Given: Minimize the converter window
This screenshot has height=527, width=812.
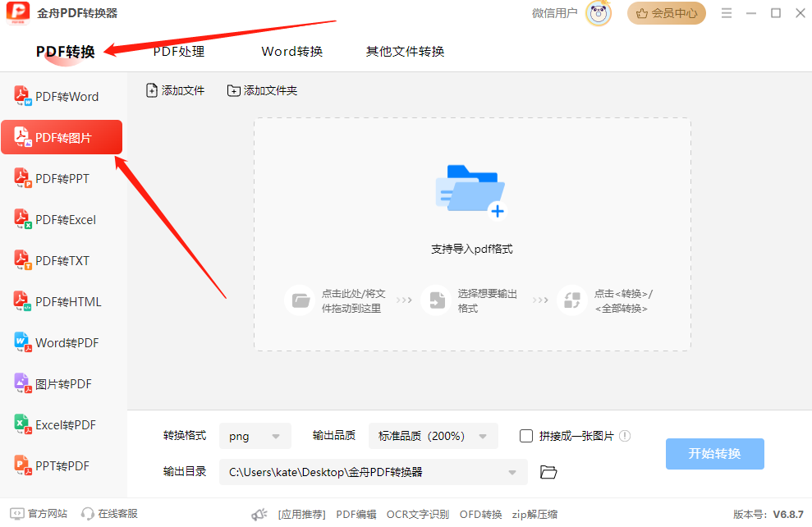Looking at the screenshot, I should [751, 13].
